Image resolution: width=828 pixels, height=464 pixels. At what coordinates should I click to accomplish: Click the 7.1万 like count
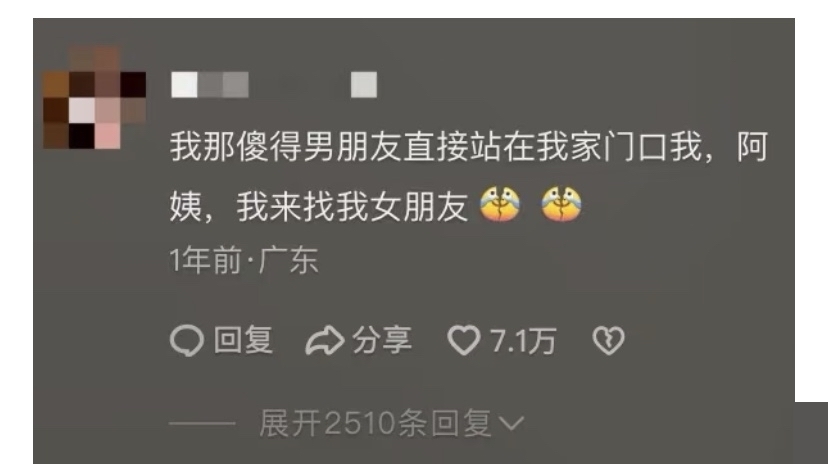click(x=523, y=340)
